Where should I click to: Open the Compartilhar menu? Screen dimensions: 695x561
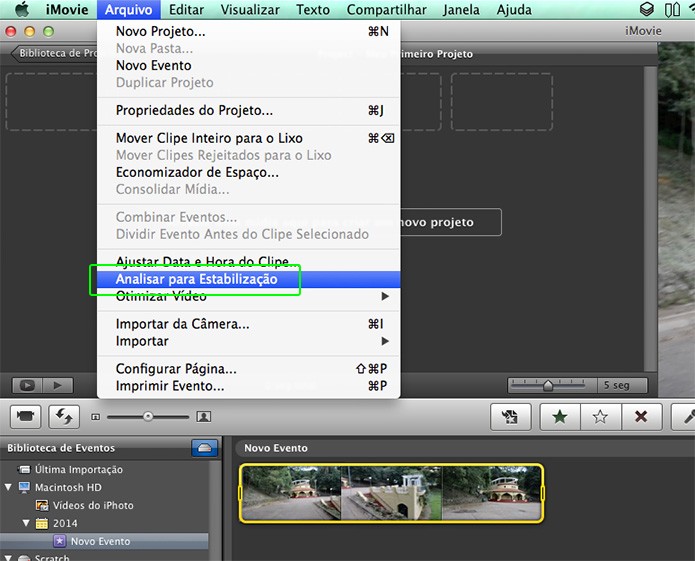387,9
